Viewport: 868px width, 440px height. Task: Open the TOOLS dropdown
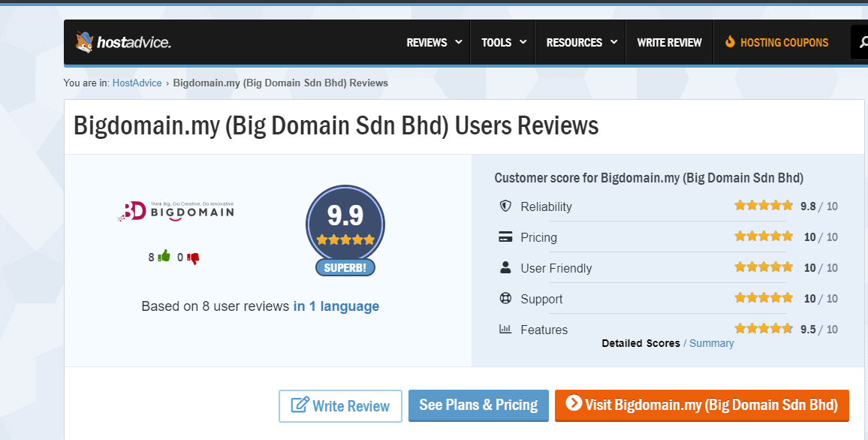(497, 42)
